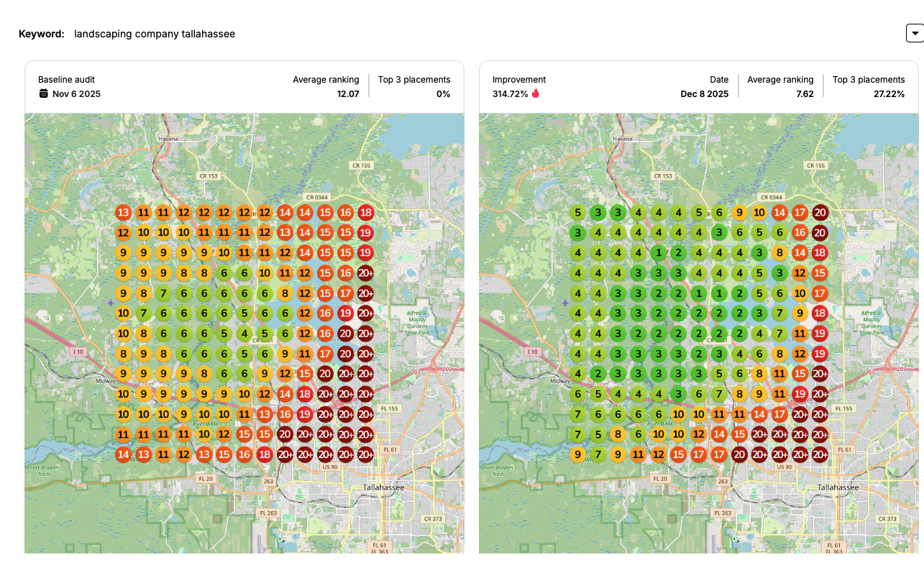This screenshot has height=565, width=924.
Task: Click the keyword text 'landscaping company tallahassee'
Action: pyautogui.click(x=155, y=34)
